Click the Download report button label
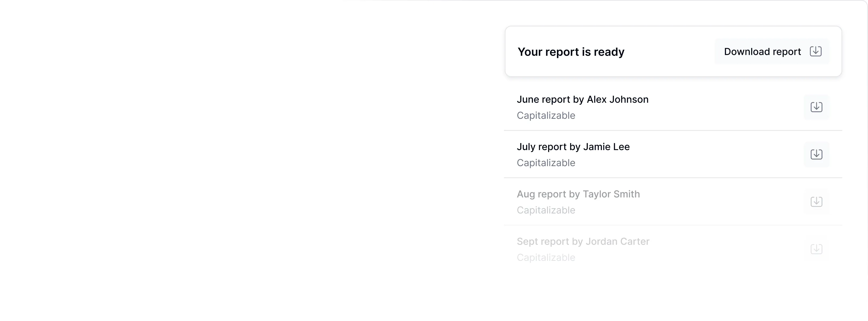Viewport: 868px width, 321px height. [x=762, y=52]
